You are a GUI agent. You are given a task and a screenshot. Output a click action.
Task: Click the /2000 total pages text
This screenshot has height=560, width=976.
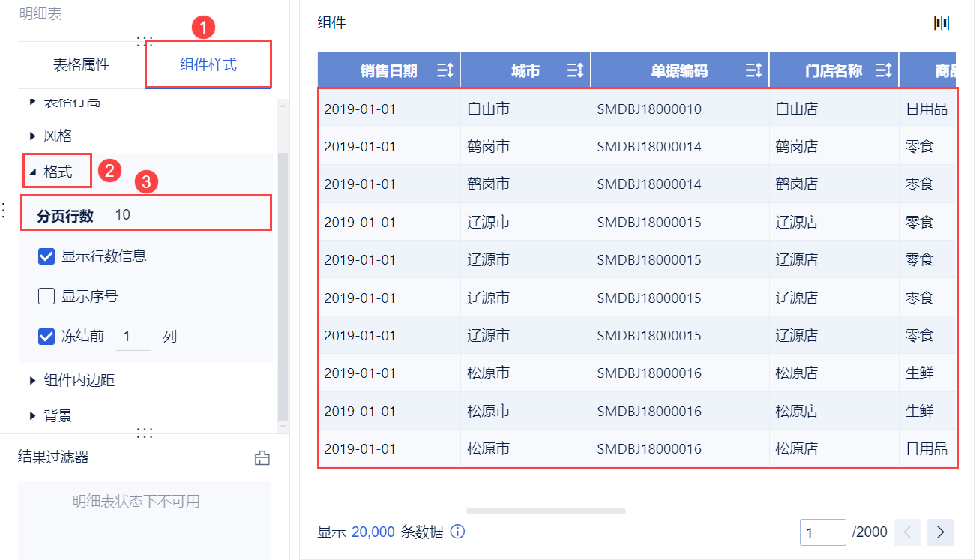click(870, 532)
